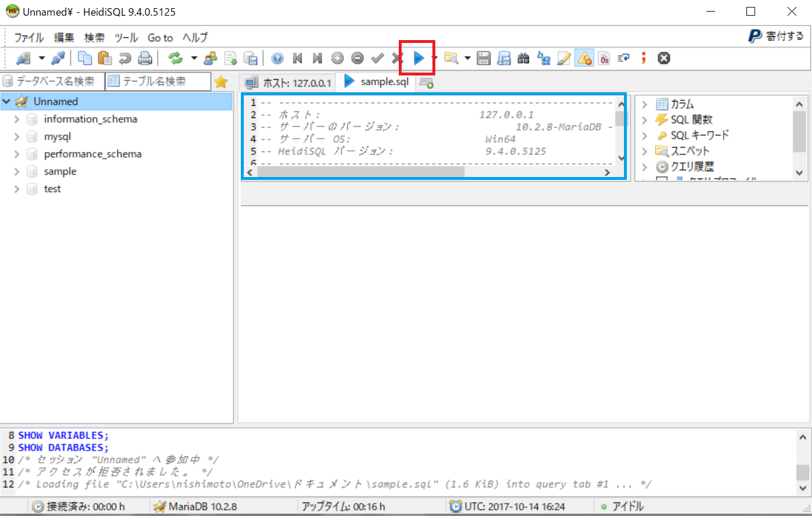Expand the sample database node
The height and width of the screenshot is (516, 812).
[17, 171]
